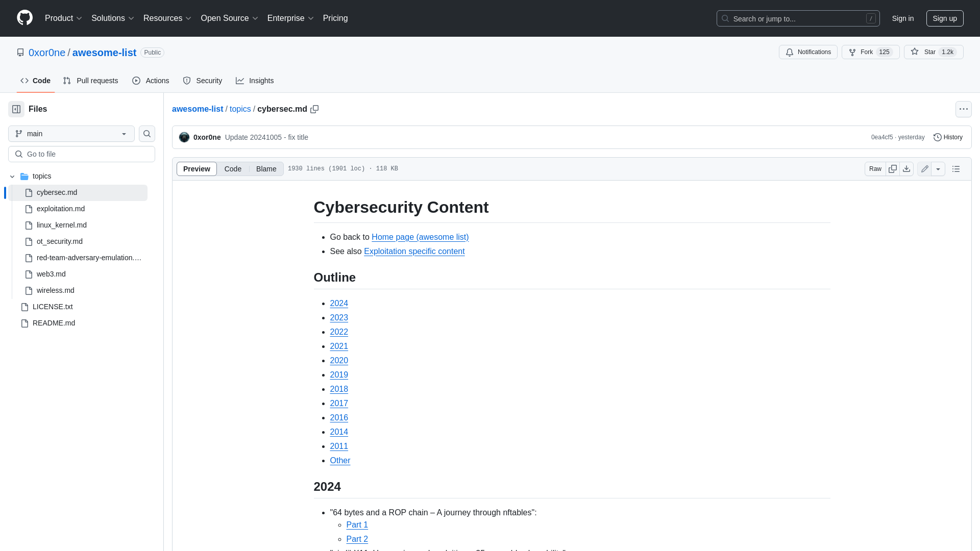This screenshot has width=980, height=551.
Task: Switch to Code view toggle
Action: (233, 169)
